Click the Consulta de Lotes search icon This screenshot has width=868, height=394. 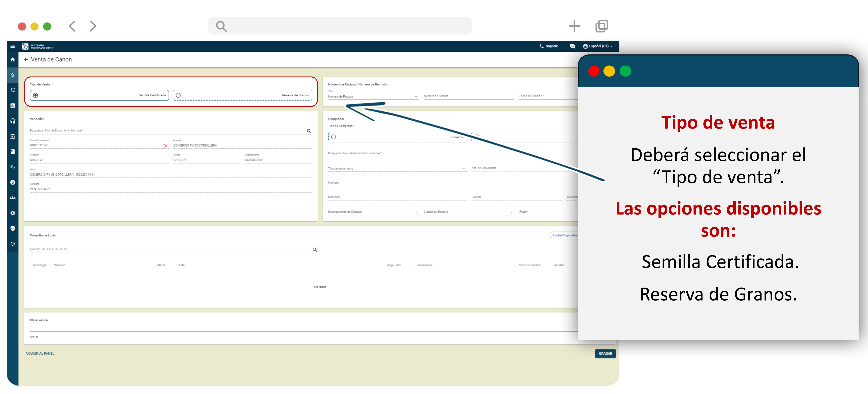314,250
